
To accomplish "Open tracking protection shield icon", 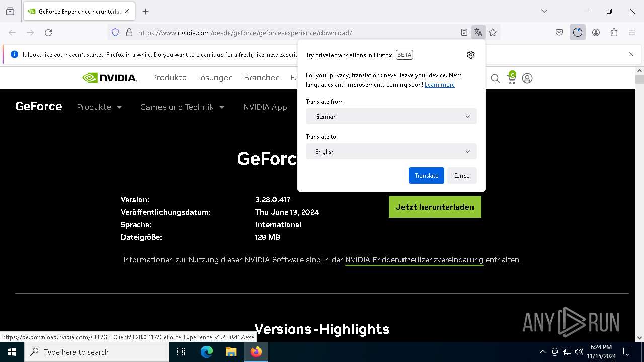I will click(115, 33).
